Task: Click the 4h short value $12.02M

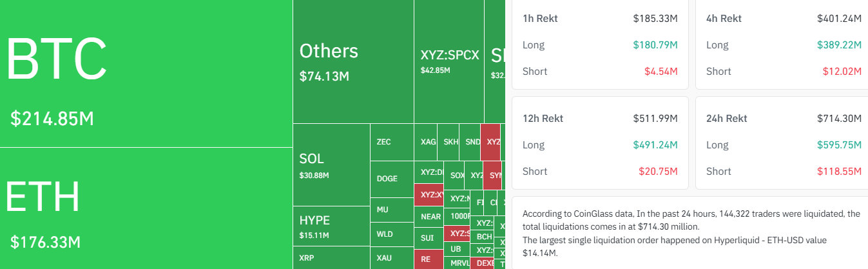Action: [842, 71]
